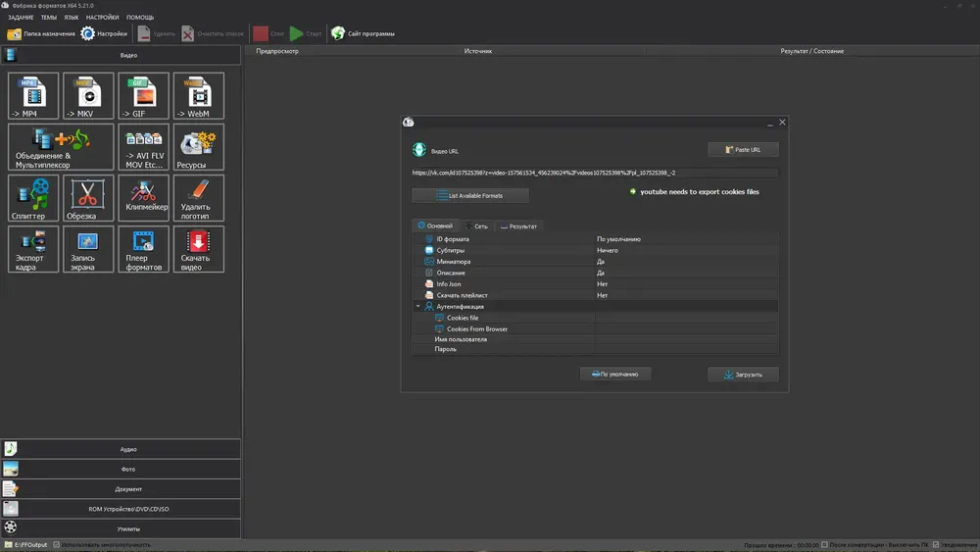This screenshot has width=980, height=552.
Task: Toggle the Уведомление notification checkbox
Action: pos(936,544)
